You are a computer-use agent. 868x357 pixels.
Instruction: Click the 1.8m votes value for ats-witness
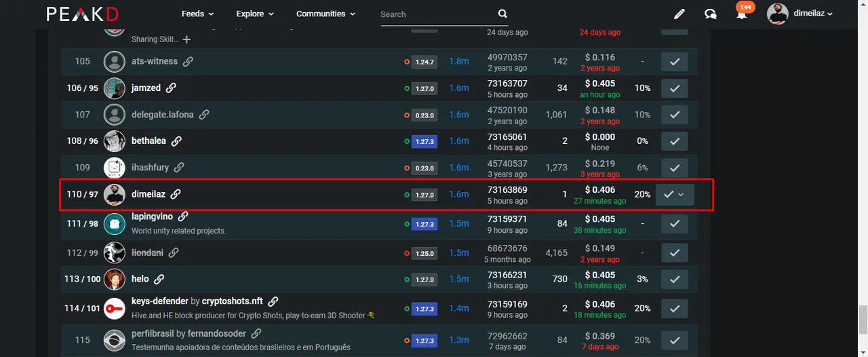459,62
